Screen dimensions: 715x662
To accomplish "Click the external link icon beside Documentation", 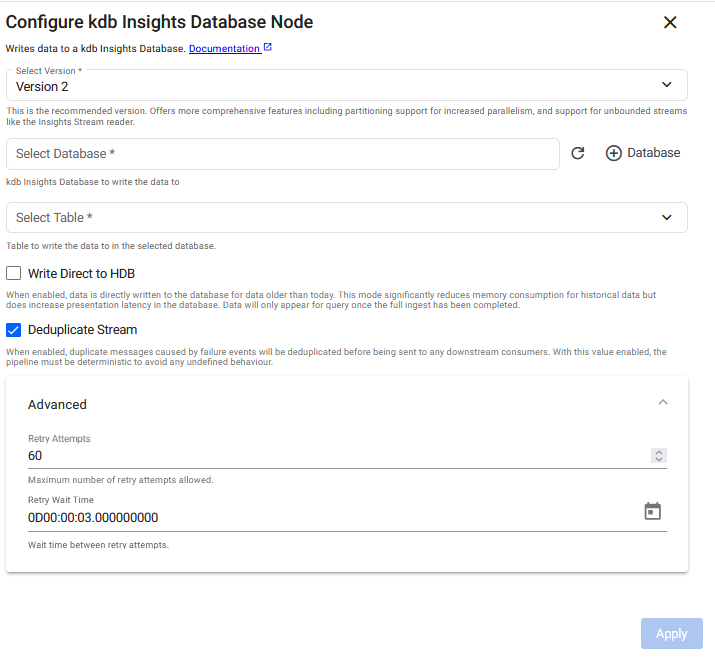I will [x=268, y=48].
